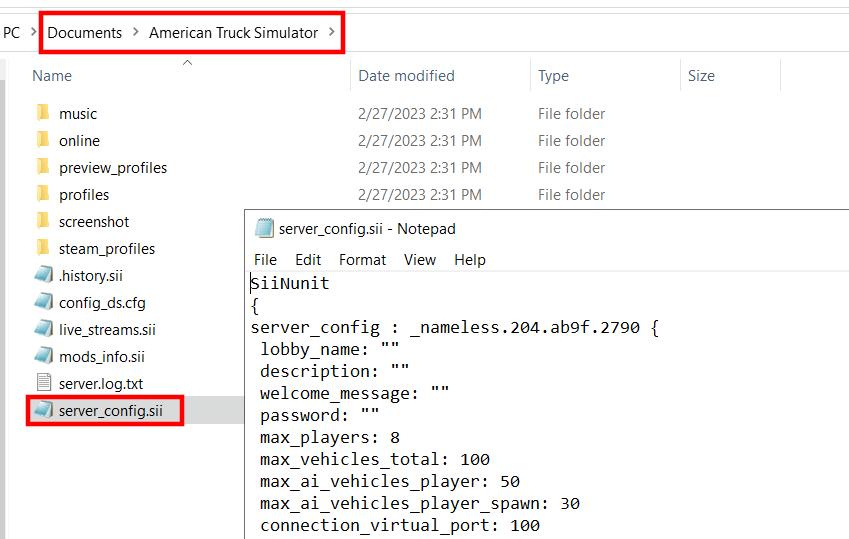The height and width of the screenshot is (539, 849).
Task: Place cursor on max_players line in Notepad
Action: tap(330, 438)
